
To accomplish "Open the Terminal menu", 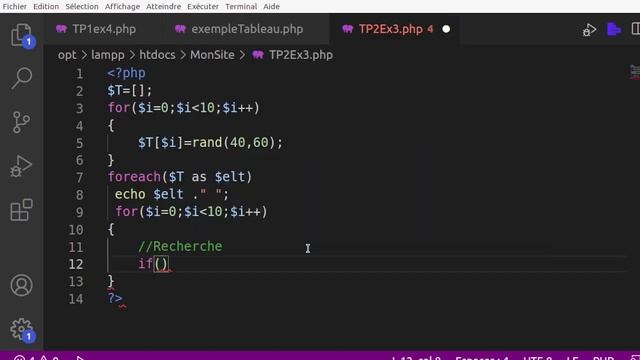I will 241,7.
